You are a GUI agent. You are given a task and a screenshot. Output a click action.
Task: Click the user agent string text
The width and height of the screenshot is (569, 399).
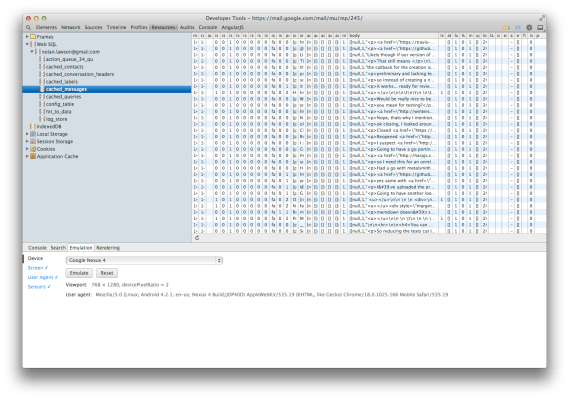(x=272, y=295)
